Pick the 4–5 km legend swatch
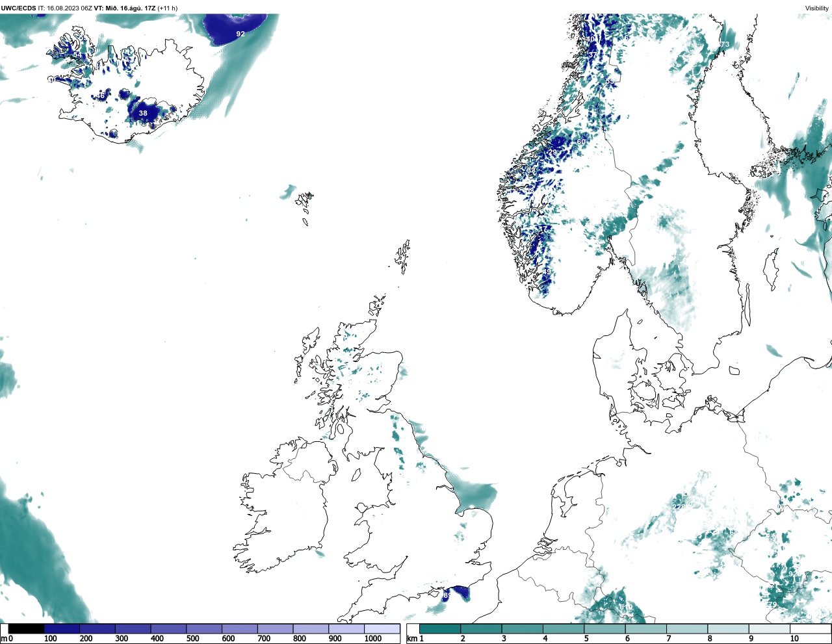Viewport: 832px width, 644px height. click(x=564, y=629)
